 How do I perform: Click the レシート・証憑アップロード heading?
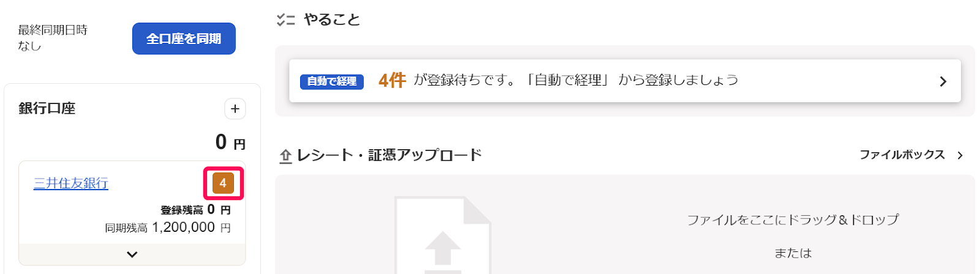(x=389, y=155)
